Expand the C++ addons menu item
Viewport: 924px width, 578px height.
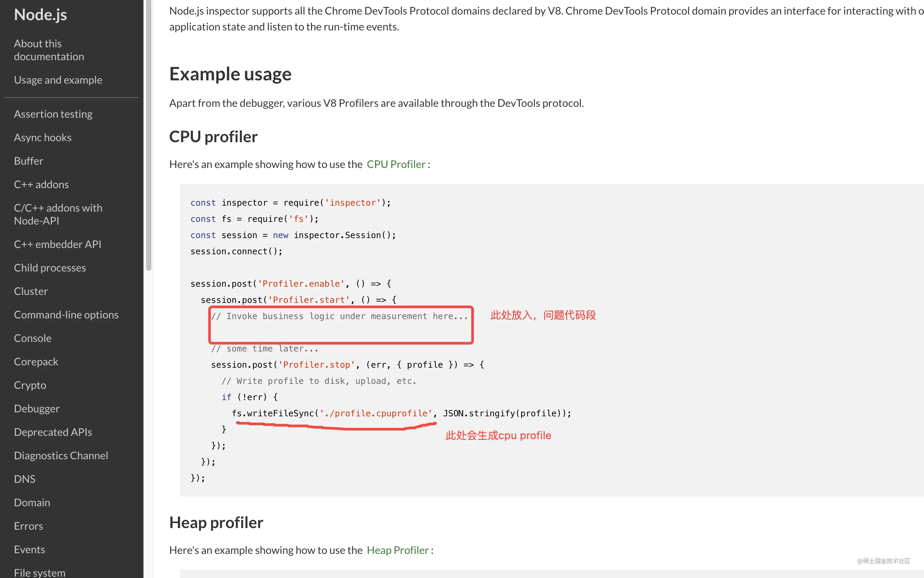(42, 184)
